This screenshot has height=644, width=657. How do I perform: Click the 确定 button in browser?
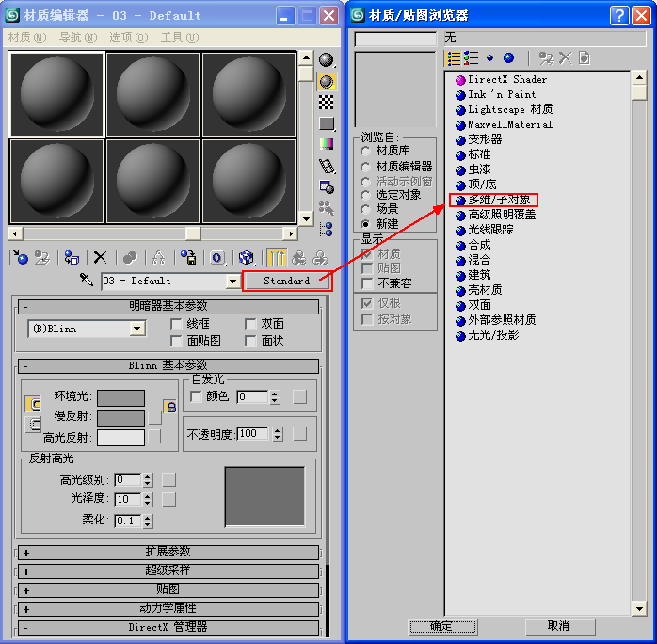click(x=441, y=626)
